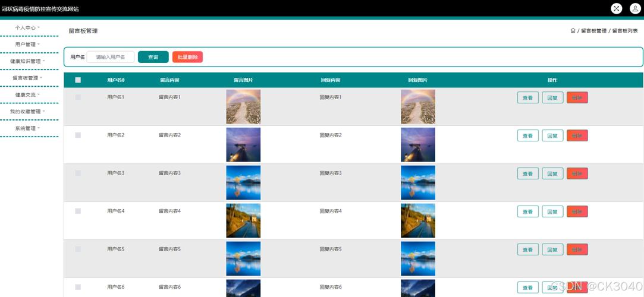
Task: Expand the 我的收藏管理 sidebar menu
Action: pos(27,112)
